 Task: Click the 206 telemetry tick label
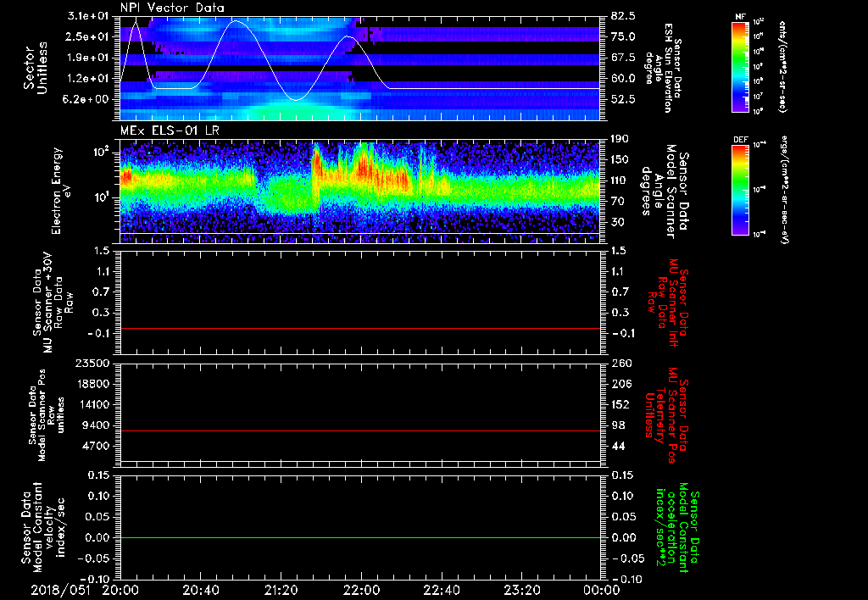pos(620,384)
